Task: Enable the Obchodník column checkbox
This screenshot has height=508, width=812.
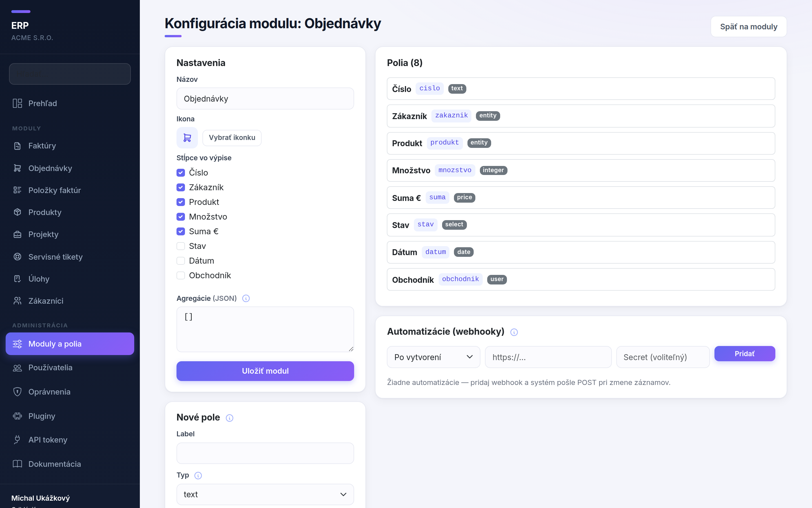Action: (x=181, y=275)
